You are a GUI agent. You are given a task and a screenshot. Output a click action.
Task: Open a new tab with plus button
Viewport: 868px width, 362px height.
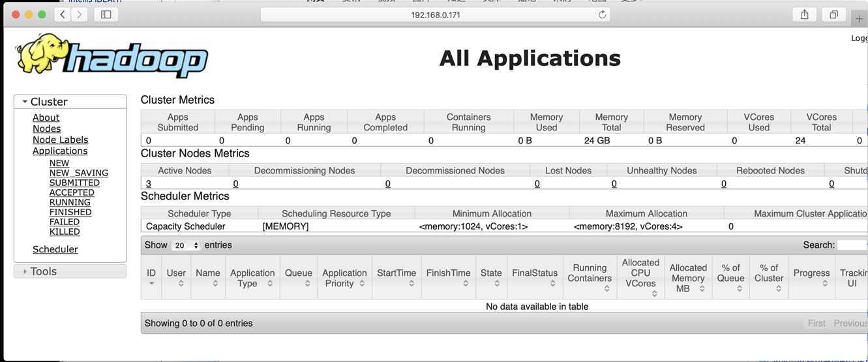(859, 18)
